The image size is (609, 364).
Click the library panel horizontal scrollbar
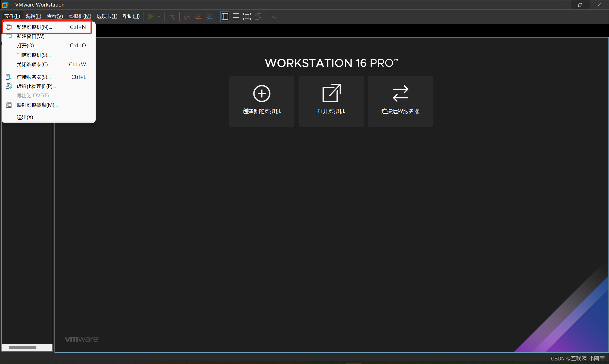(23, 347)
